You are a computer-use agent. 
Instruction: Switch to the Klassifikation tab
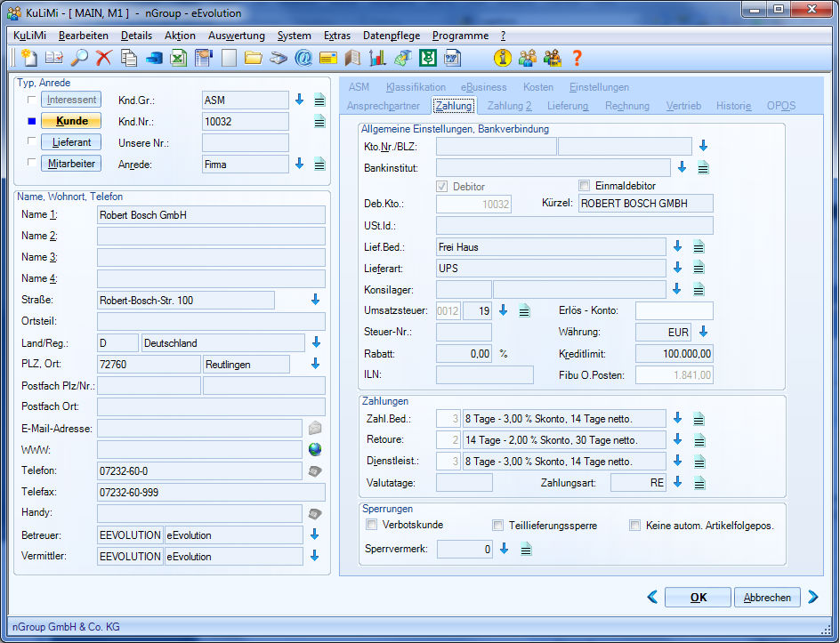pos(416,87)
